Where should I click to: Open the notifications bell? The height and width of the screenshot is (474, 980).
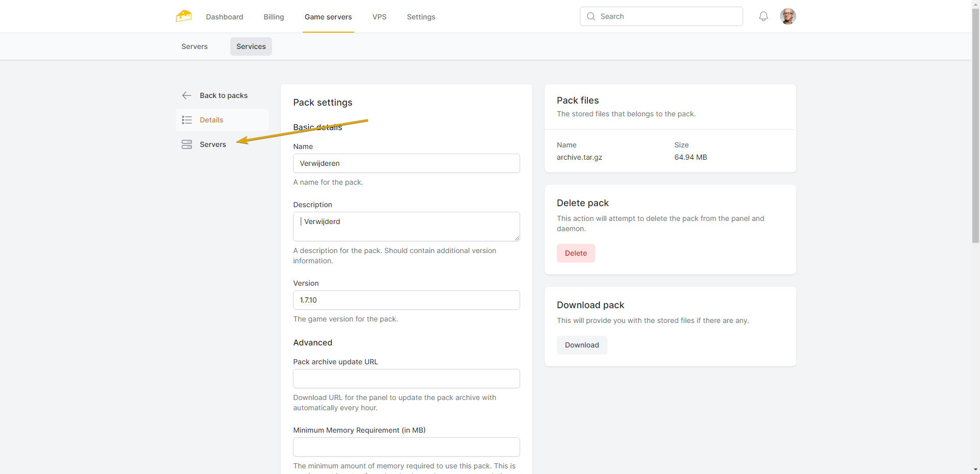(763, 16)
